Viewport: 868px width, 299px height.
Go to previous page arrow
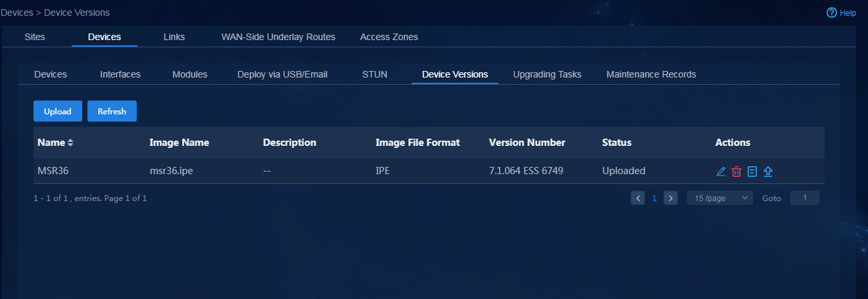638,198
